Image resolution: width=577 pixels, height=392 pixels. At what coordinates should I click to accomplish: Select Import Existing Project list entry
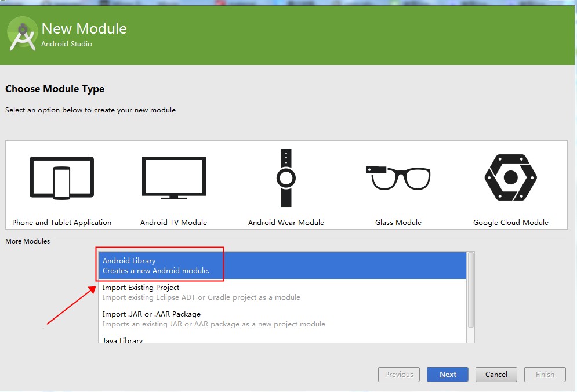(x=282, y=292)
